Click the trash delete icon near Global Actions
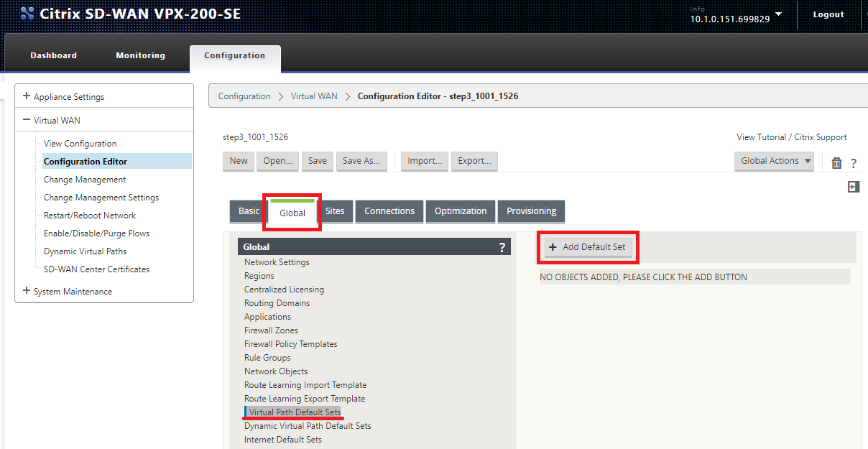The height and width of the screenshot is (449, 868). tap(836, 163)
